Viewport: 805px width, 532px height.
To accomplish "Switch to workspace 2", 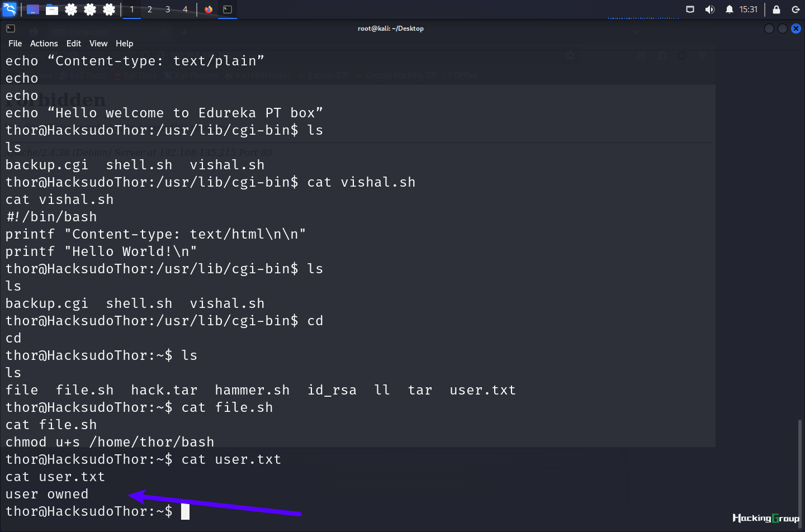I will [x=150, y=9].
